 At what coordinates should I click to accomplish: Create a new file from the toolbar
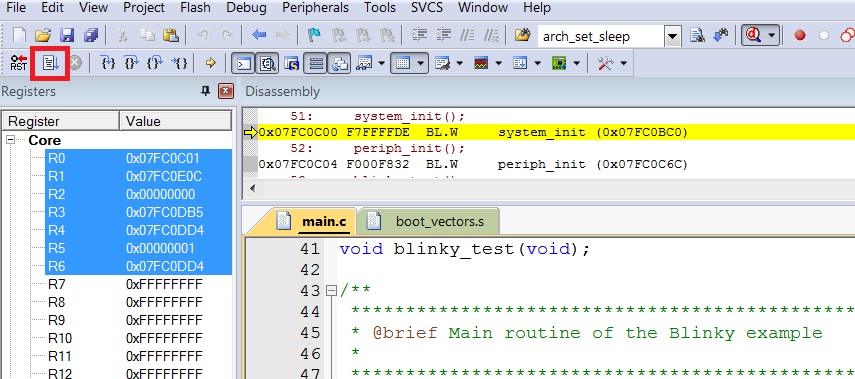19,36
